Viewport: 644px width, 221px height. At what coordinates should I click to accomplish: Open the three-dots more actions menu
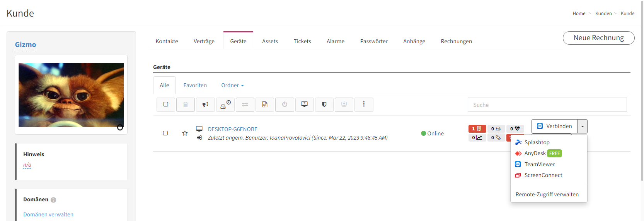click(364, 105)
